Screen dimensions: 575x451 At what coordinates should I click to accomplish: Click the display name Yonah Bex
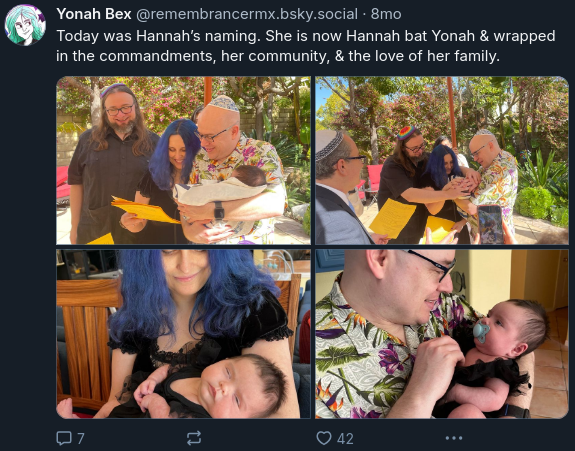coord(94,14)
